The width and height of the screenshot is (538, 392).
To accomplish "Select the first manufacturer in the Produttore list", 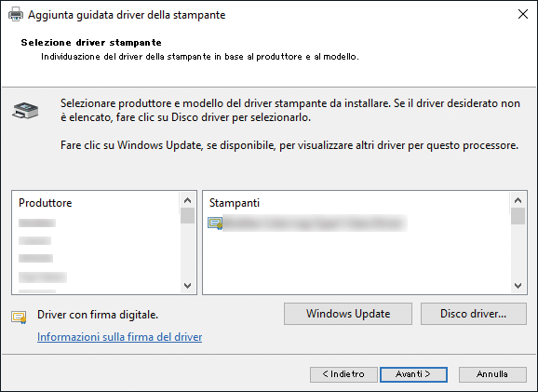I will tap(37, 223).
